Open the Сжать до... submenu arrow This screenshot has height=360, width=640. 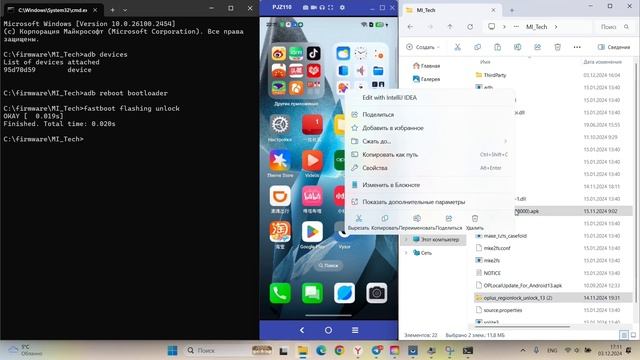pyautogui.click(x=505, y=141)
